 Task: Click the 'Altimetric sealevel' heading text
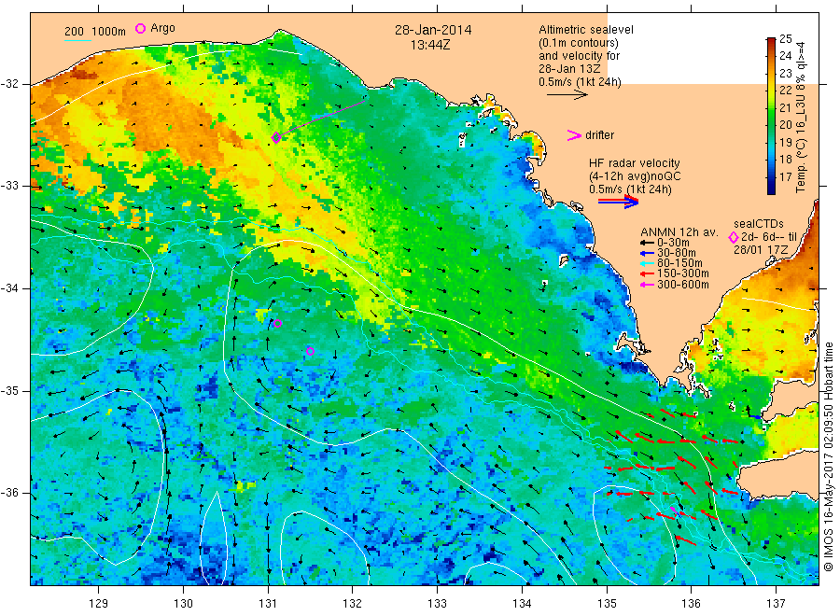[586, 30]
